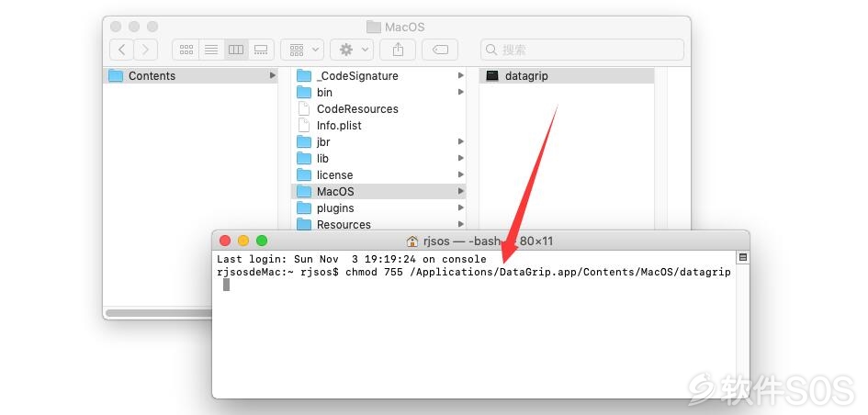Switch Finder to column view
Screen dimensions: 868x415
click(236, 50)
